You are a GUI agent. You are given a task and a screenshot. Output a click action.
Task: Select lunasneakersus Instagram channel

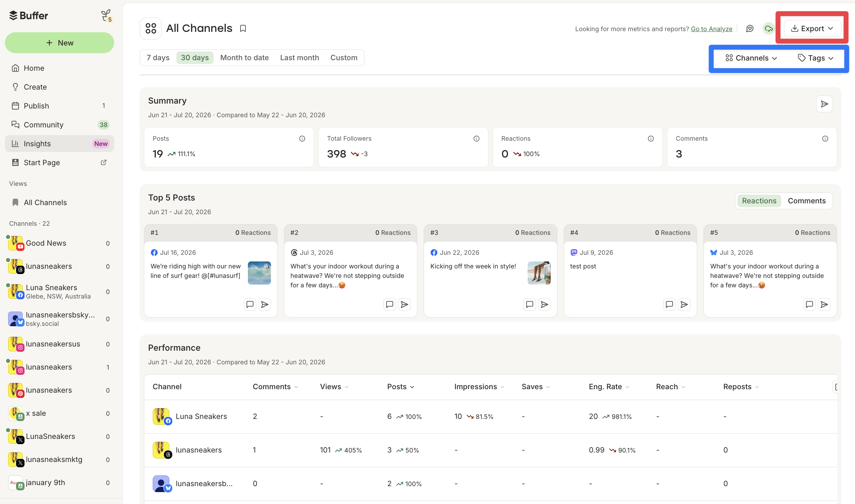[60, 344]
